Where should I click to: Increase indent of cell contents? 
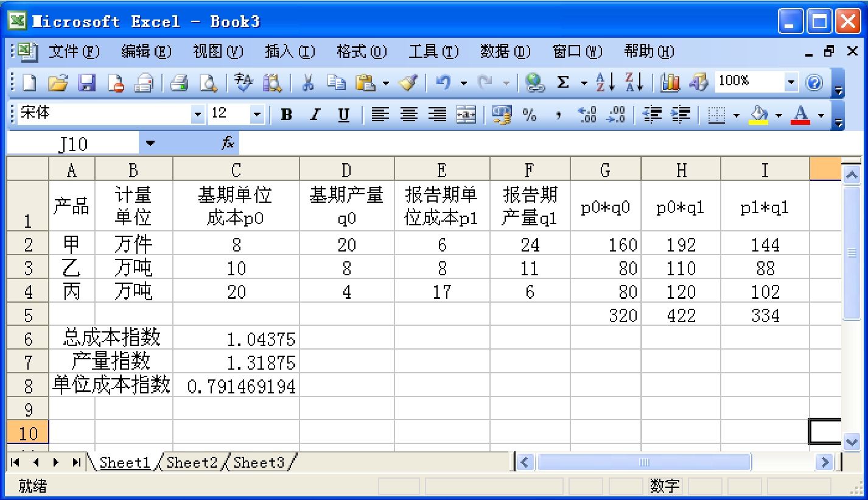681,114
